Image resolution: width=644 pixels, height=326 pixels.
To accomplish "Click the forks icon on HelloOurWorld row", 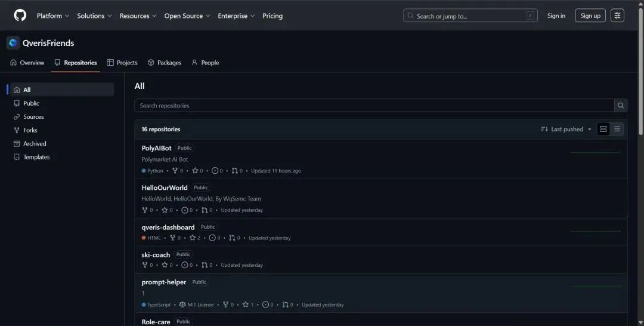I will (144, 210).
